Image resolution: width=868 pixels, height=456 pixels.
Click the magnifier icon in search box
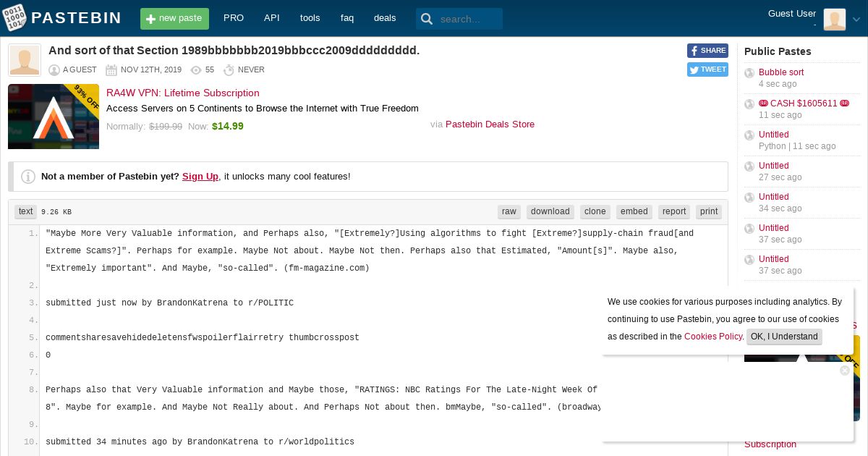click(427, 19)
